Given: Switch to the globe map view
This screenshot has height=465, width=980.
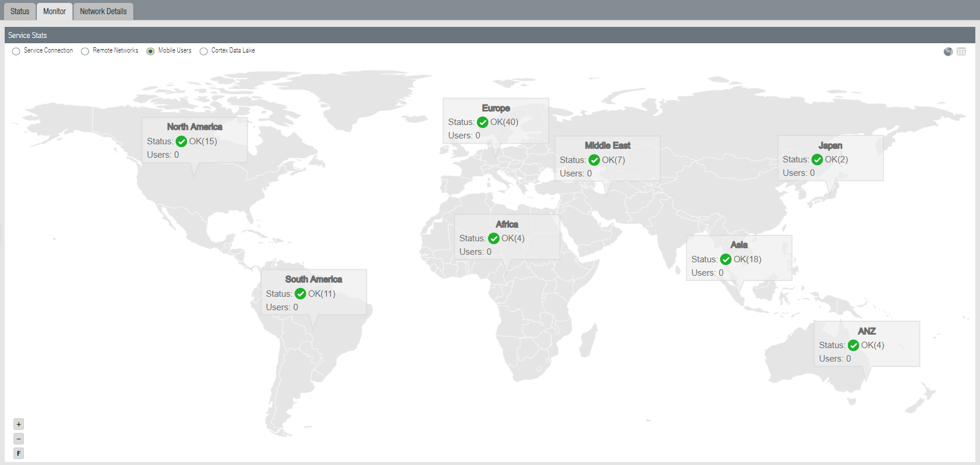Looking at the screenshot, I should pyautogui.click(x=948, y=51).
